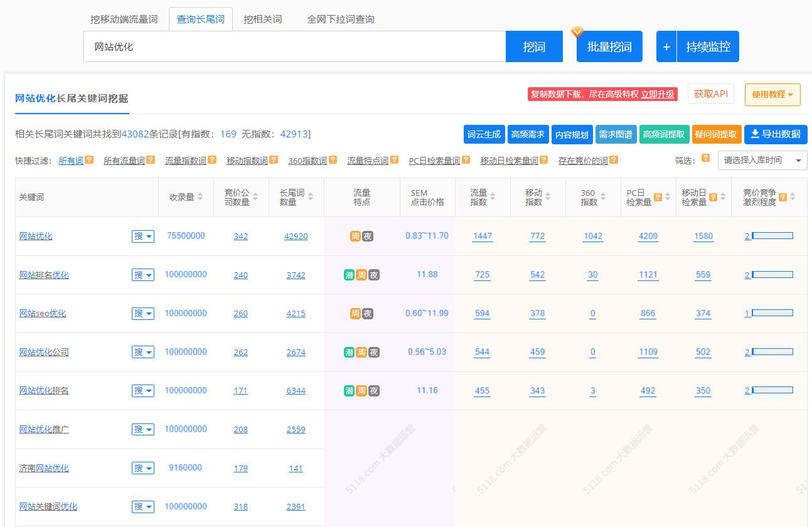Click the 立即升级 upgrade link
Viewport: 812px width, 527px height.
[x=656, y=94]
